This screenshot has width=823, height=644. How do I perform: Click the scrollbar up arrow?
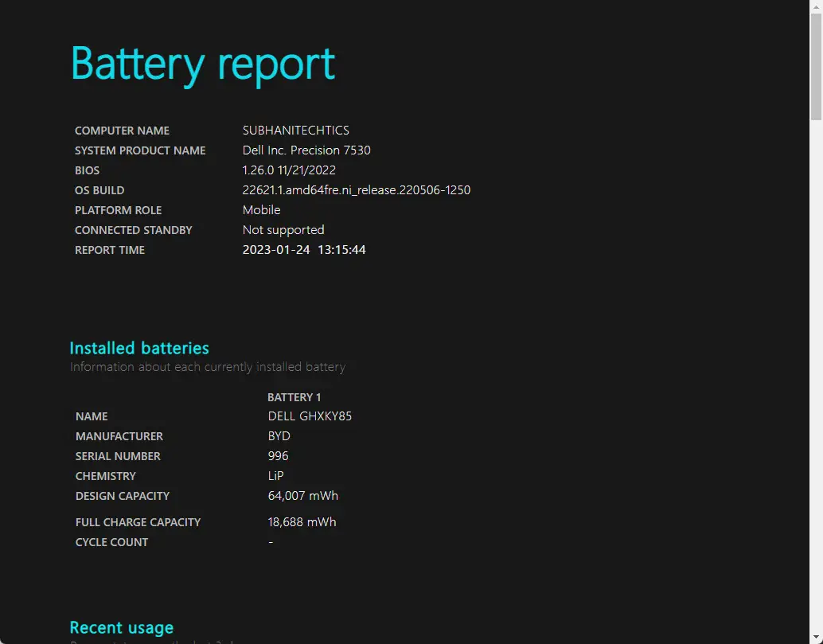click(816, 6)
